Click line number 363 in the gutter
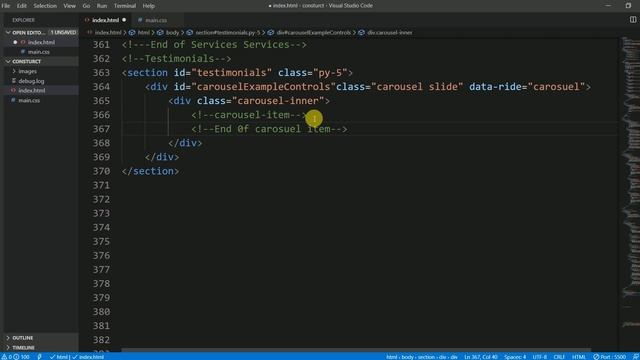Image resolution: width=640 pixels, height=360 pixels. pos(101,73)
